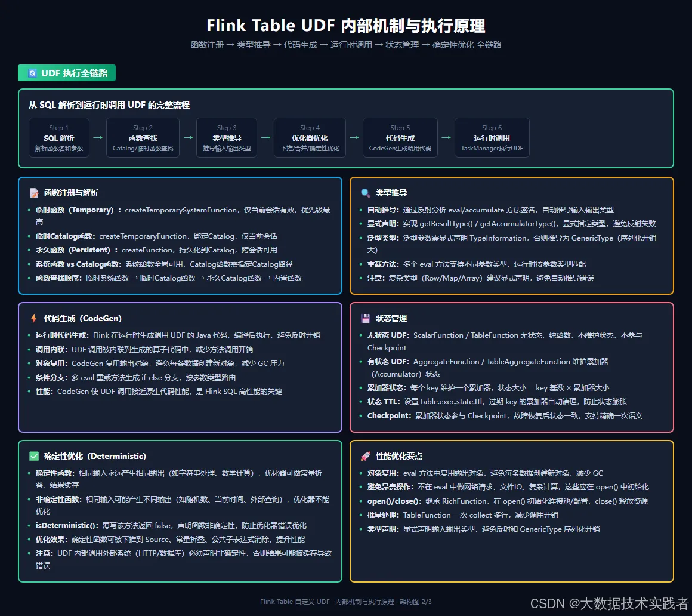Click the 重载方法 bullet

477,264
